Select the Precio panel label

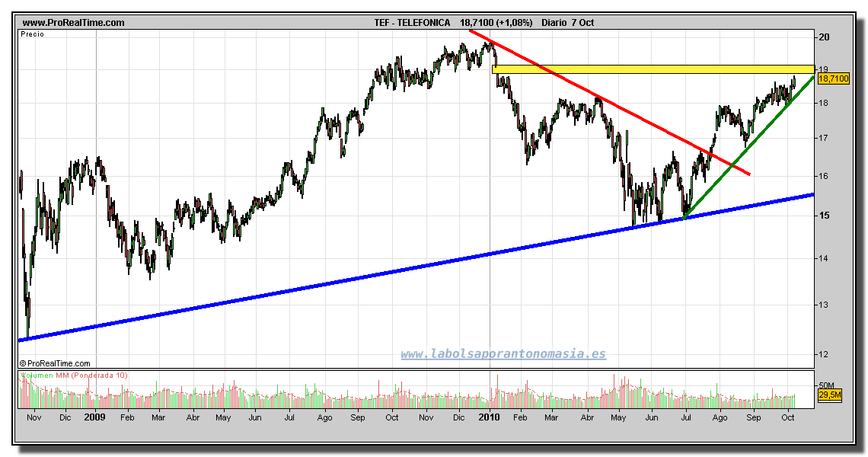32,34
